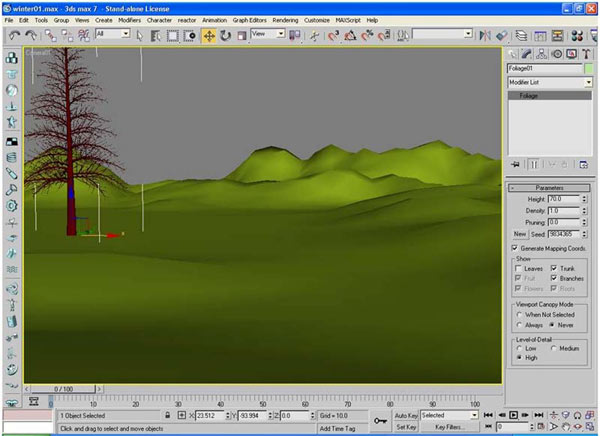The height and width of the screenshot is (436, 600).
Task: Open the Animation menu
Action: [214, 20]
